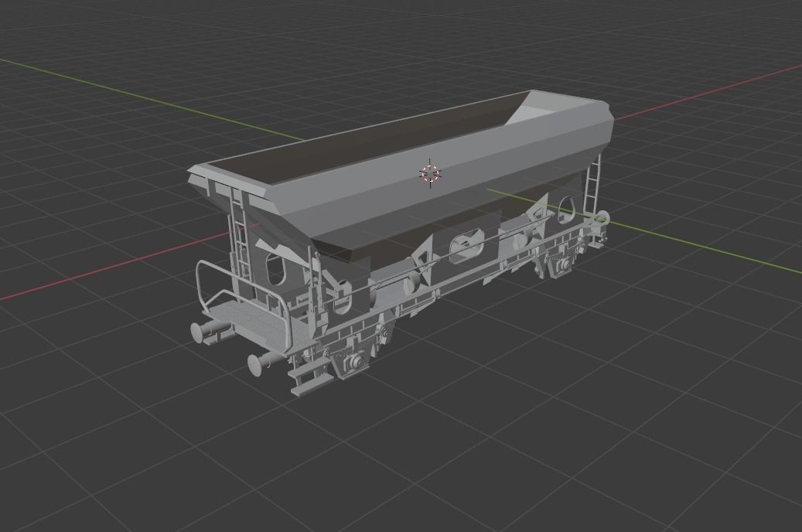This screenshot has height=532, width=802.
Task: Click the front wheel axle box
Action: click(354, 362)
